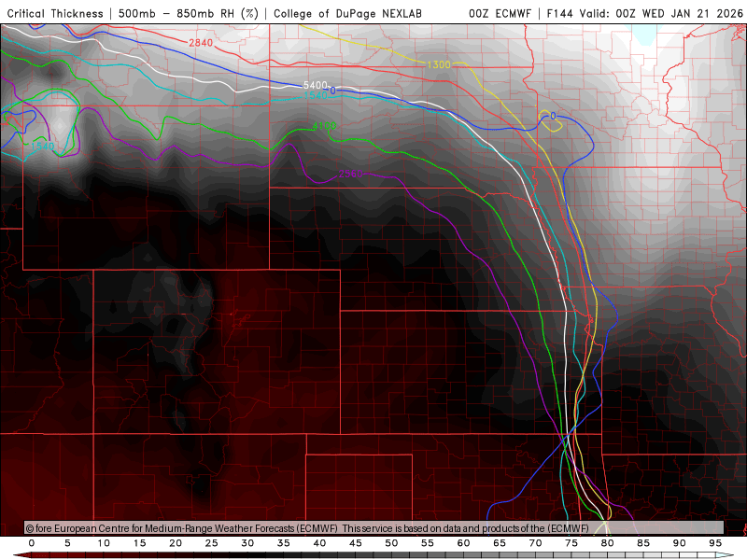The width and height of the screenshot is (747, 560).
Task: Click the "10" value on the color scale
Action: tap(104, 543)
